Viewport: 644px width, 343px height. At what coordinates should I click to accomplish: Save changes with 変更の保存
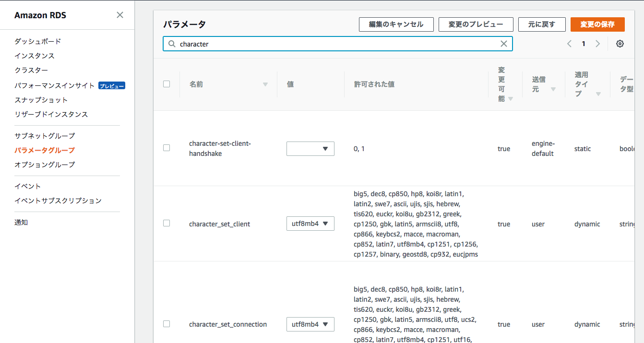tap(597, 24)
